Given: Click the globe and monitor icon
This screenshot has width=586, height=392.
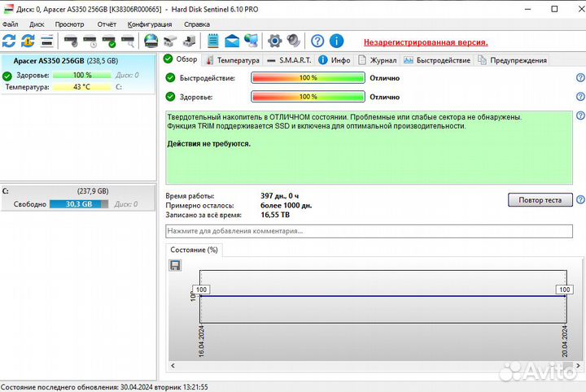Looking at the screenshot, I should point(251,41).
